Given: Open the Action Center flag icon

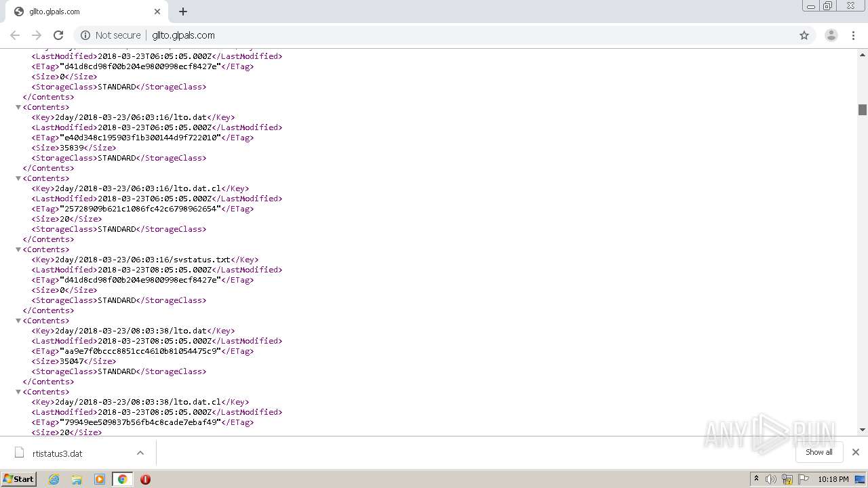Looking at the screenshot, I should point(804,479).
